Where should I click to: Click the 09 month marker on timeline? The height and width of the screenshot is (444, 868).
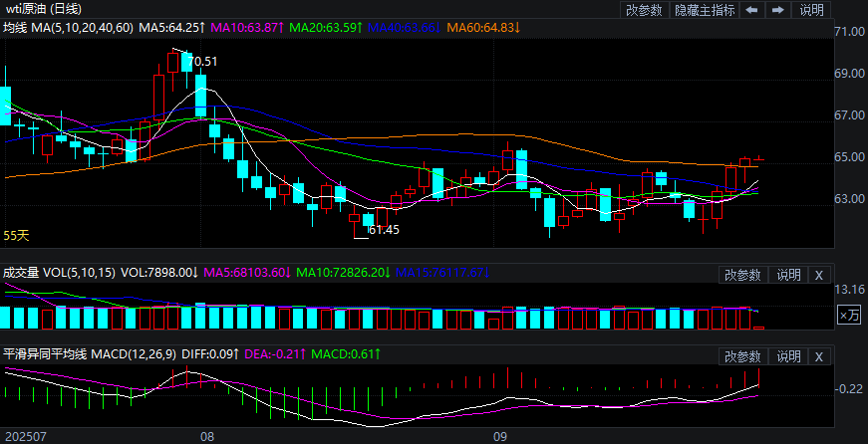pos(501,436)
